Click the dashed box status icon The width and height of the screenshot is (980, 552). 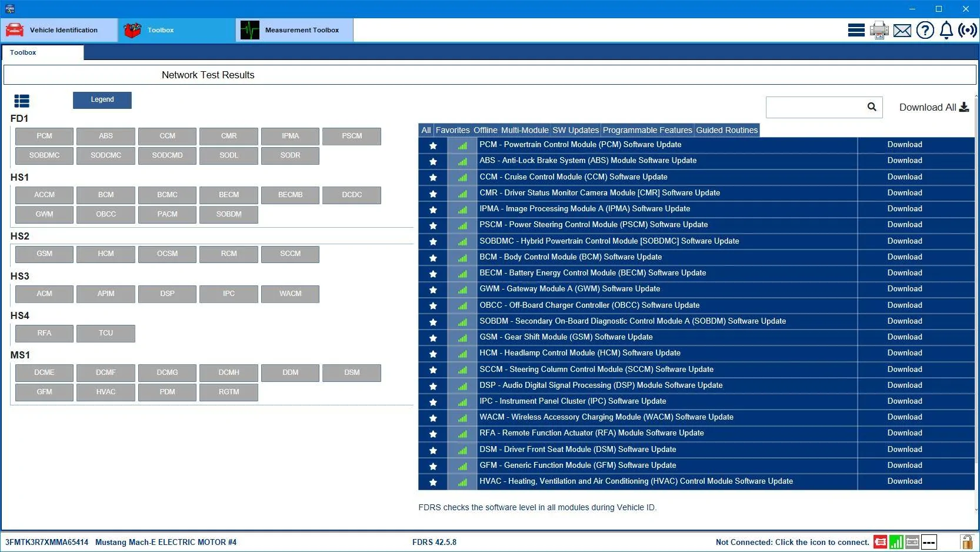coord(929,542)
